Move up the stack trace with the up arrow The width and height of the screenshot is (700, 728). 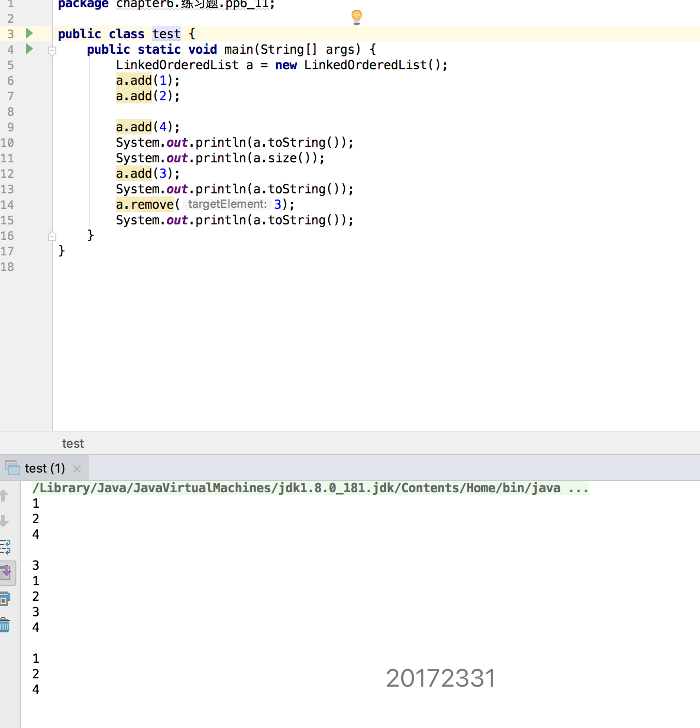[x=5, y=495]
